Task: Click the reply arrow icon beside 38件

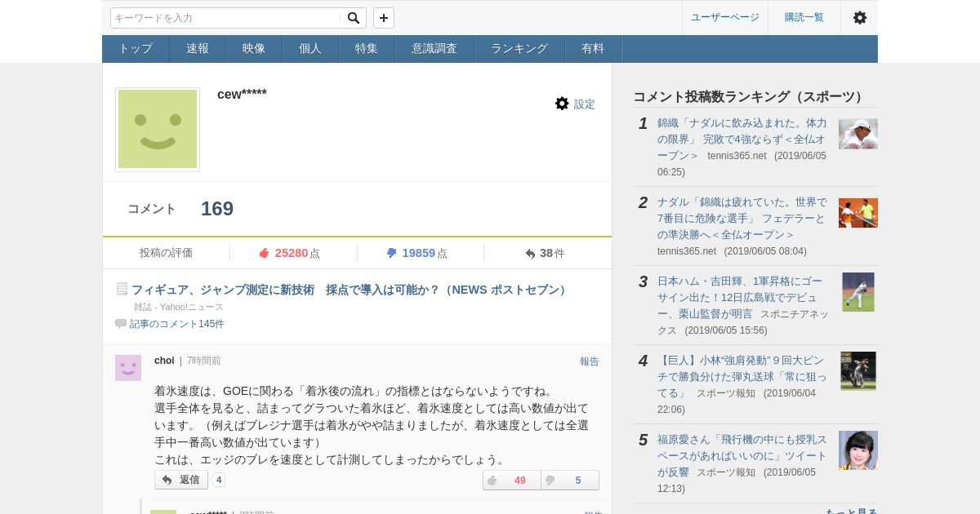Action: [x=530, y=254]
